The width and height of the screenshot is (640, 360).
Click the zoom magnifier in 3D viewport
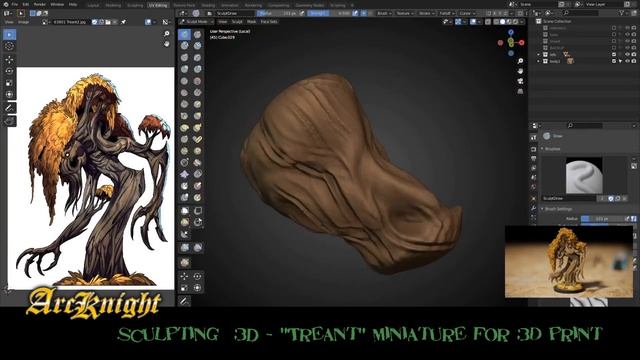point(520,61)
